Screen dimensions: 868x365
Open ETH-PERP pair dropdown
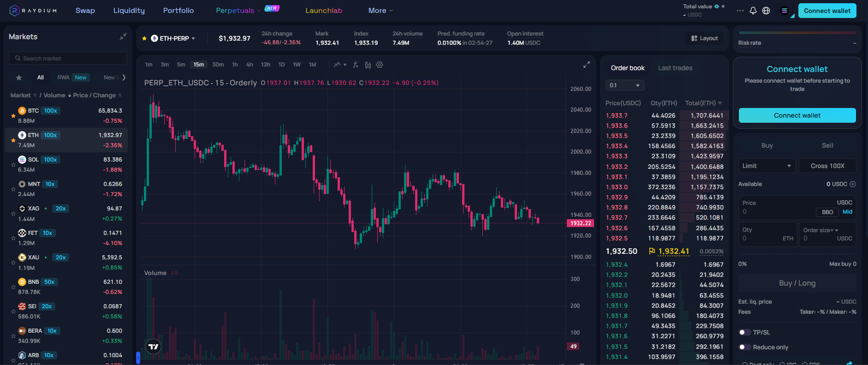[x=173, y=38]
